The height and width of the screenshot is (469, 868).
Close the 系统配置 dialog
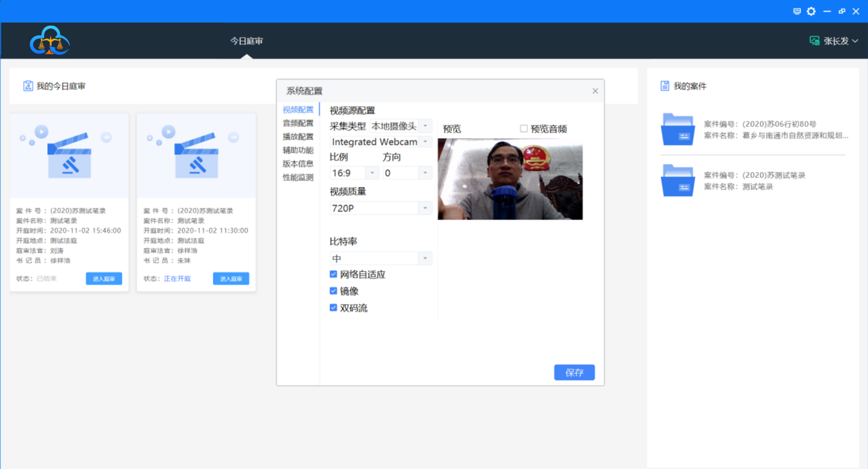click(x=595, y=91)
